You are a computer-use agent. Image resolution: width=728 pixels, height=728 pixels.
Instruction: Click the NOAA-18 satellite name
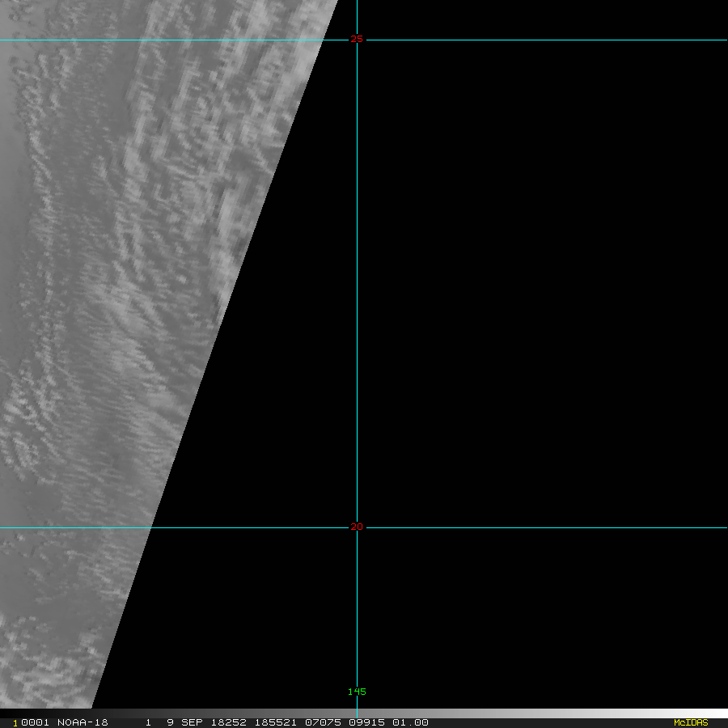[x=83, y=722]
